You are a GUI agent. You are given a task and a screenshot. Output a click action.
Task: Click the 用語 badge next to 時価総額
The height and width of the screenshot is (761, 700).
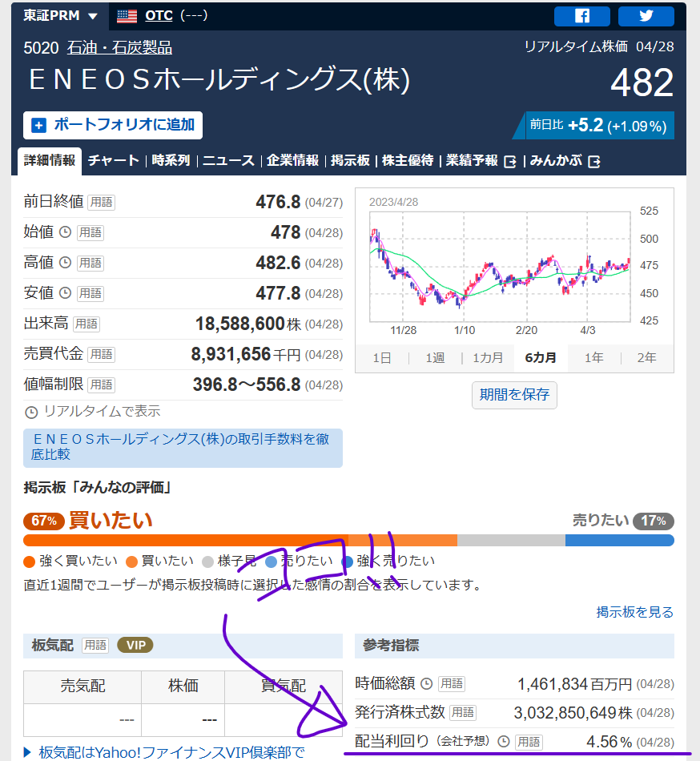click(451, 684)
